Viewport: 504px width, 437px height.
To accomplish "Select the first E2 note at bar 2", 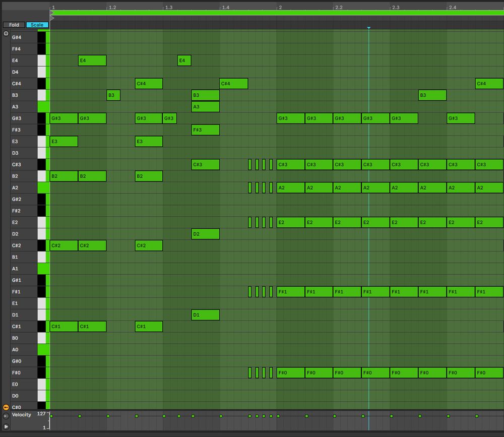I will coord(291,222).
